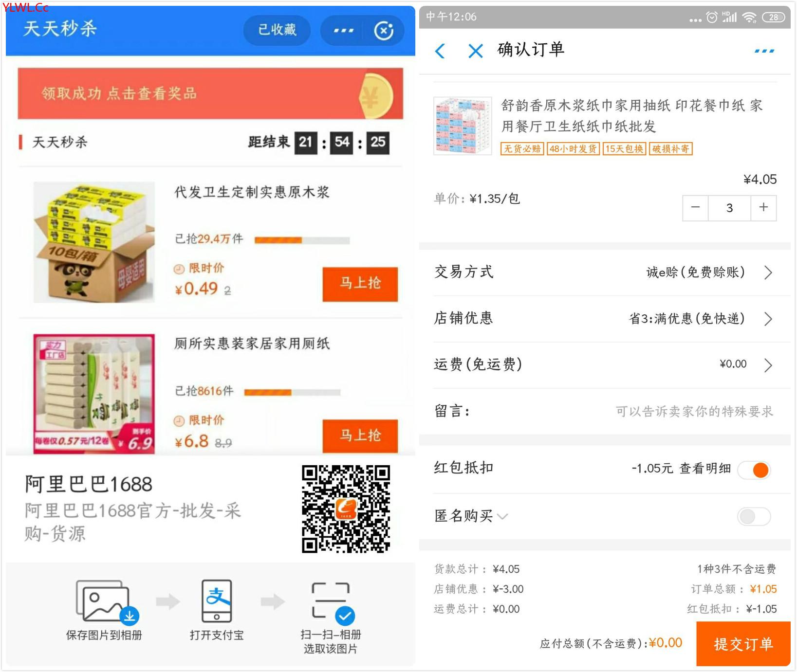The height and width of the screenshot is (672, 797).
Task: Tap the Alibaba 1688 QR code
Action: pyautogui.click(x=346, y=509)
